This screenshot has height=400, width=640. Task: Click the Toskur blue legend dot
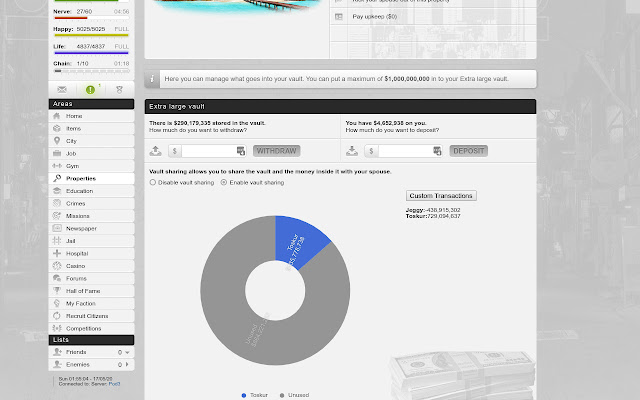244,395
